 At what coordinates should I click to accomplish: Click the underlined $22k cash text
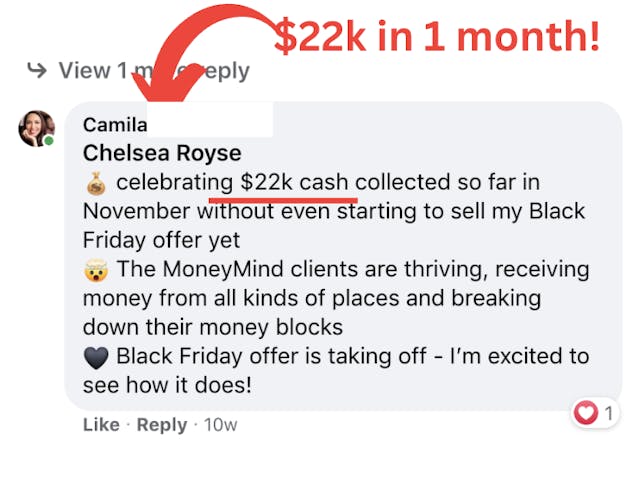click(297, 182)
